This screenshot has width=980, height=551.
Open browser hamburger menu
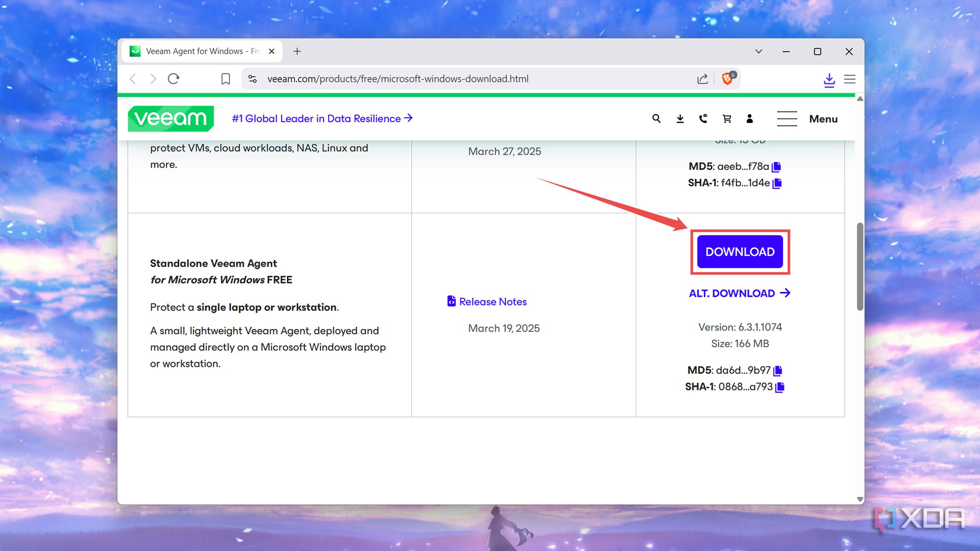[x=850, y=79]
